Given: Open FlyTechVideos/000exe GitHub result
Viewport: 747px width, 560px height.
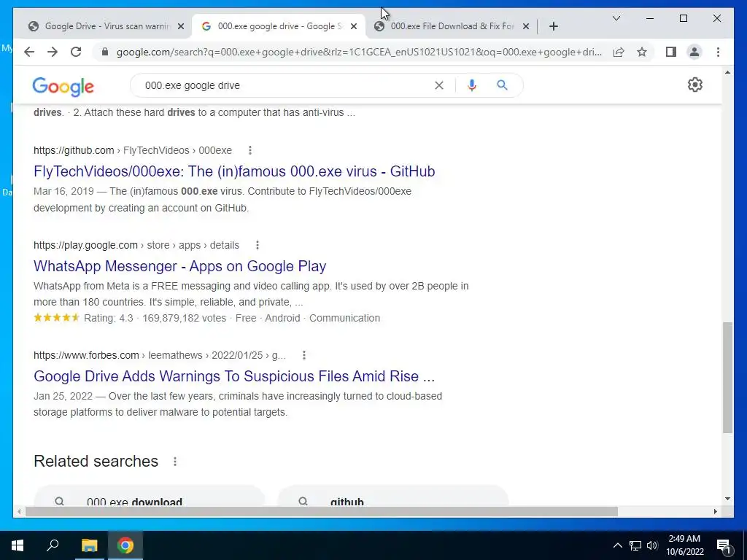Looking at the screenshot, I should coord(234,171).
